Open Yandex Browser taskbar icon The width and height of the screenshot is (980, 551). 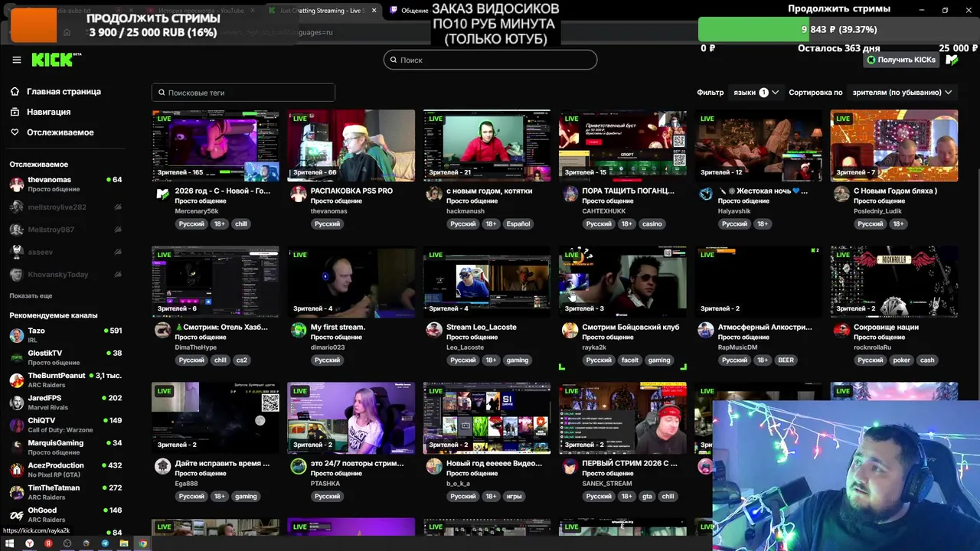click(x=30, y=543)
